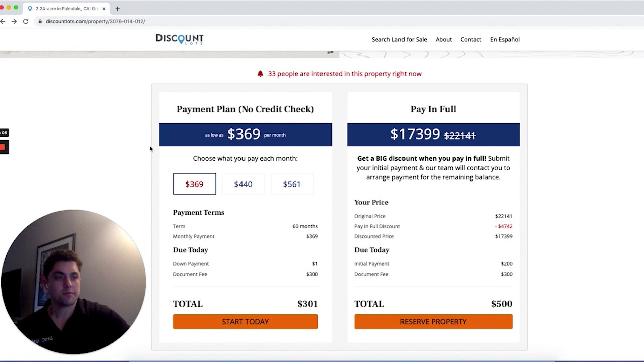This screenshot has width=644, height=362.
Task: Open a new tab with the plus icon
Action: tap(118, 9)
